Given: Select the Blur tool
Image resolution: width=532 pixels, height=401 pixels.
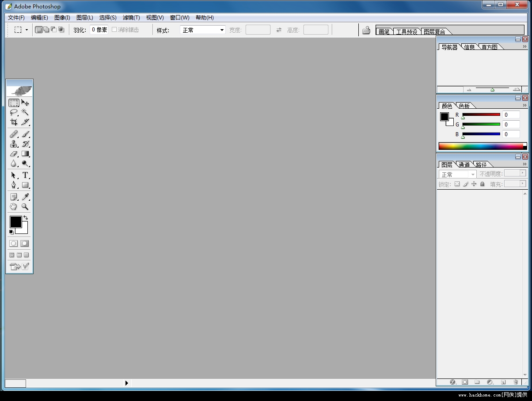Looking at the screenshot, I should [x=14, y=163].
